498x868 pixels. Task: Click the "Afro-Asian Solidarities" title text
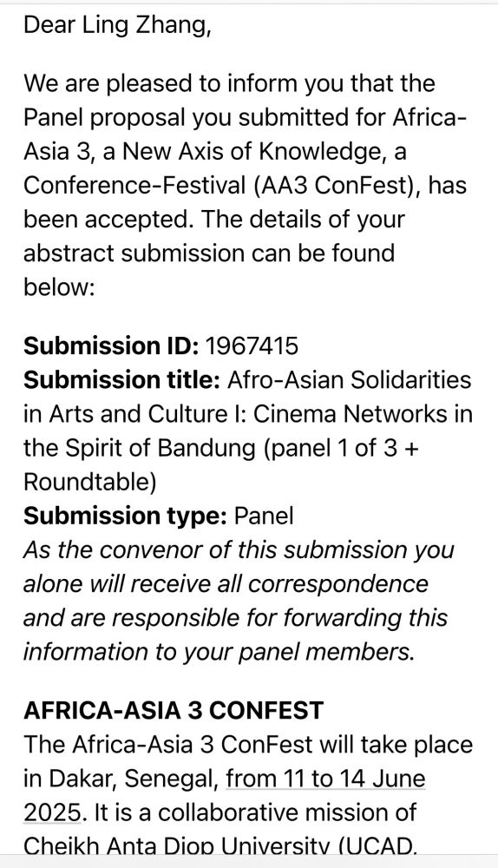coord(349,380)
